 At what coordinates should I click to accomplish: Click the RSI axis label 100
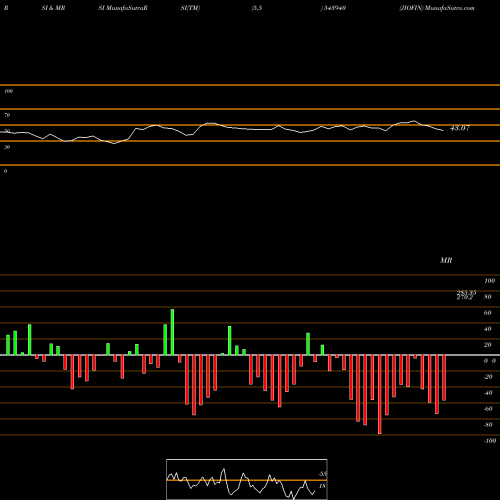coord(8,91)
